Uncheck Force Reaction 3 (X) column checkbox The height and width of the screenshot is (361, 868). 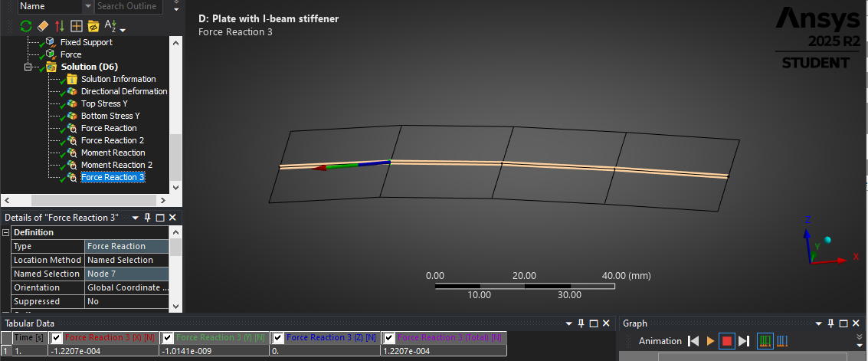point(57,338)
